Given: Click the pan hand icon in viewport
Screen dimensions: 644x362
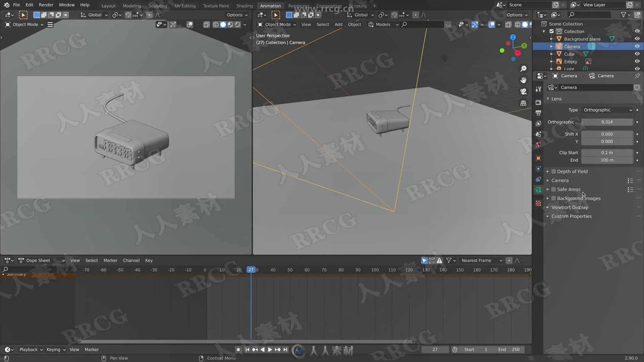Looking at the screenshot, I should point(523,80).
